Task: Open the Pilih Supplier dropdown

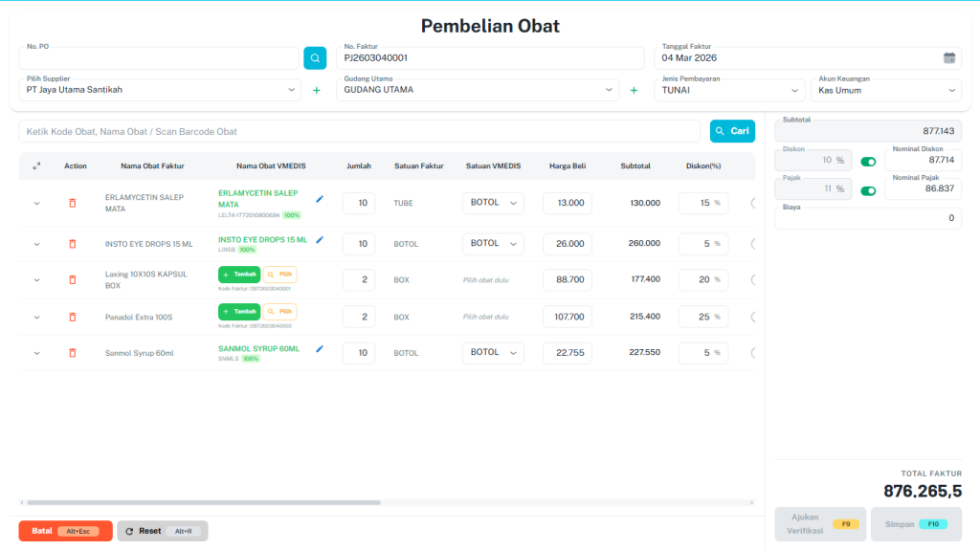Action: click(x=159, y=91)
